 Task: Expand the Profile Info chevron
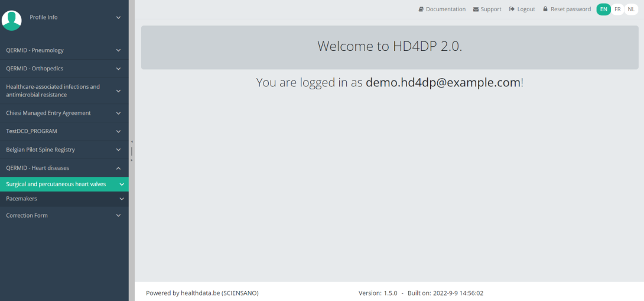coord(118,18)
